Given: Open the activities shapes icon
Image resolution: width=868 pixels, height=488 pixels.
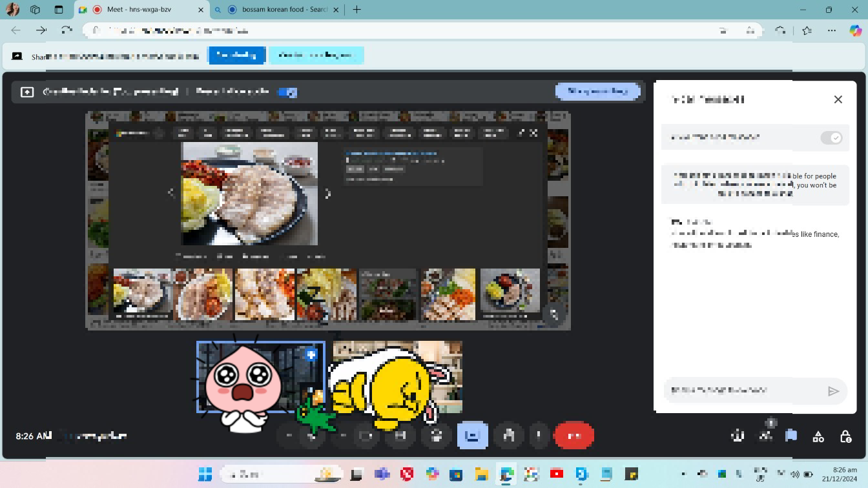Looking at the screenshot, I should click(818, 437).
